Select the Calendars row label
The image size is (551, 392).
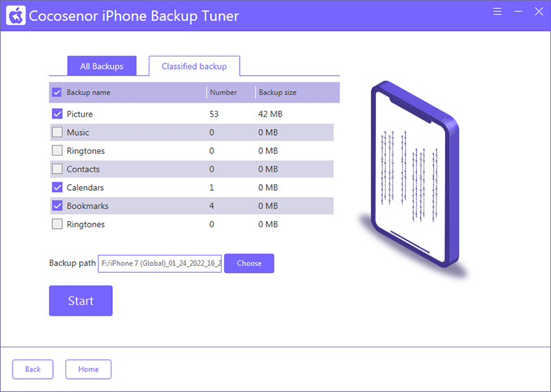point(85,187)
